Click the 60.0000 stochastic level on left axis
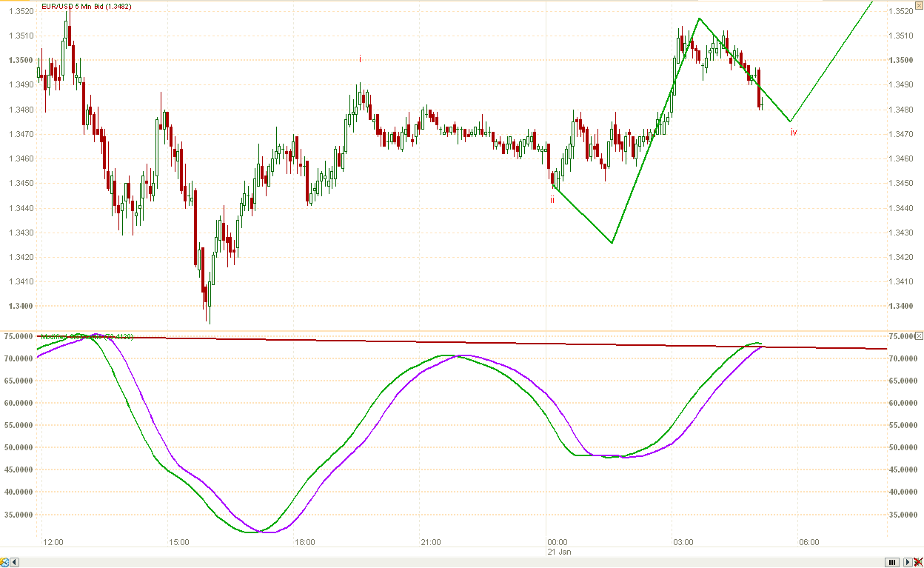 coord(18,403)
